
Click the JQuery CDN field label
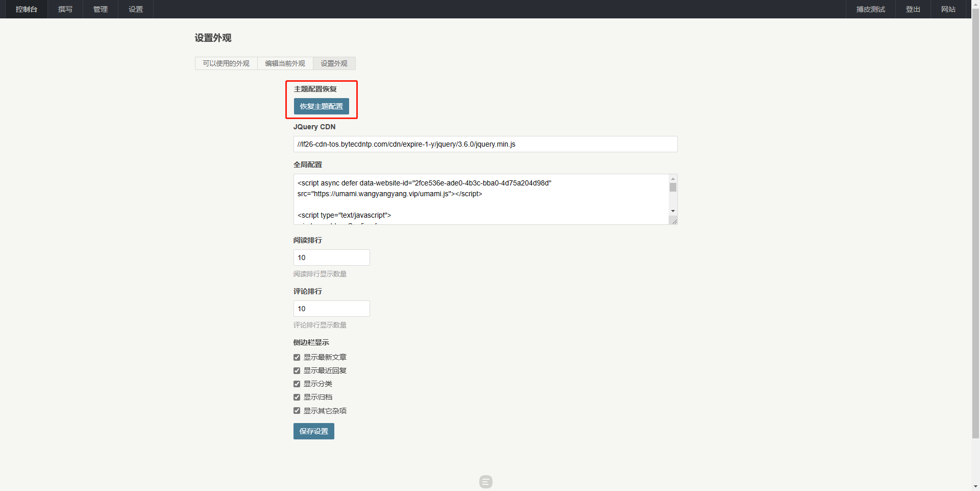(314, 127)
